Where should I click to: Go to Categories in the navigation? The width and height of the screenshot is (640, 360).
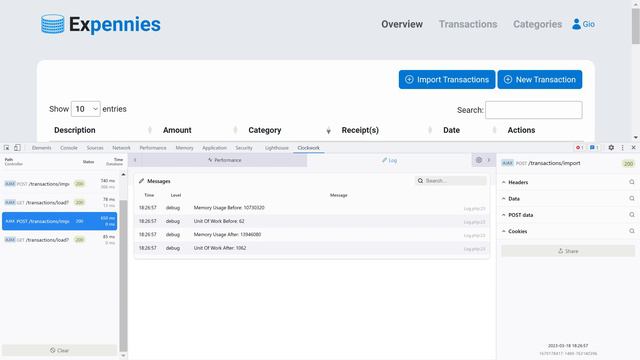tap(538, 24)
